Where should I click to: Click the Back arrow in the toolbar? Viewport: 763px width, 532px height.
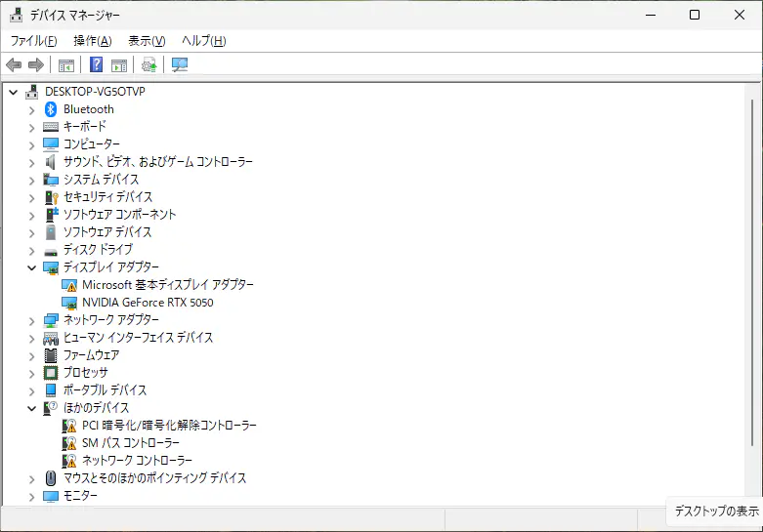(14, 65)
